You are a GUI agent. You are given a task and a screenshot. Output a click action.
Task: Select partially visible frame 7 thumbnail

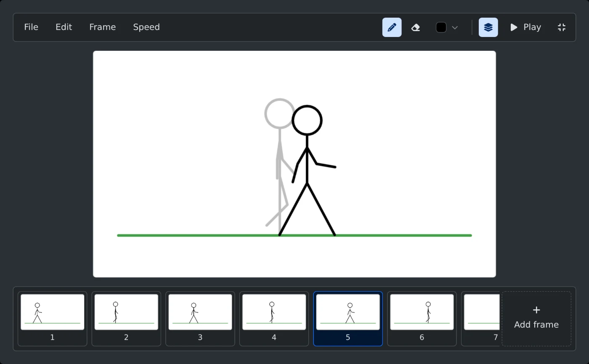[x=481, y=319]
